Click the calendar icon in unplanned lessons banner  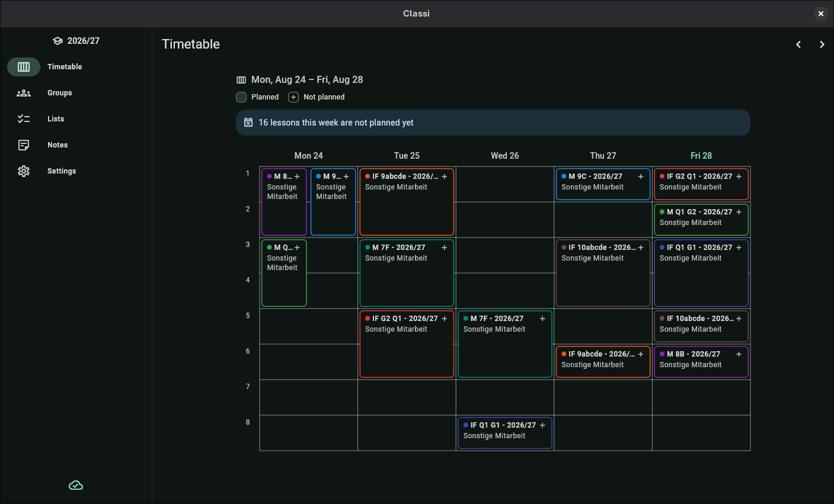click(248, 123)
